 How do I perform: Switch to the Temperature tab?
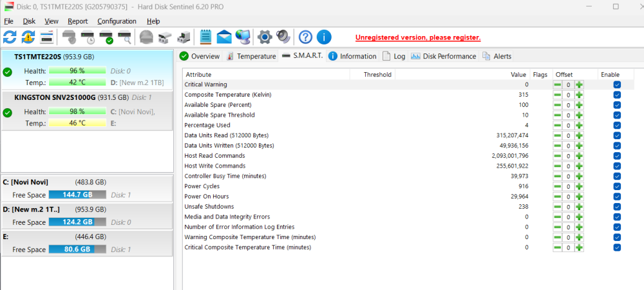pyautogui.click(x=251, y=56)
